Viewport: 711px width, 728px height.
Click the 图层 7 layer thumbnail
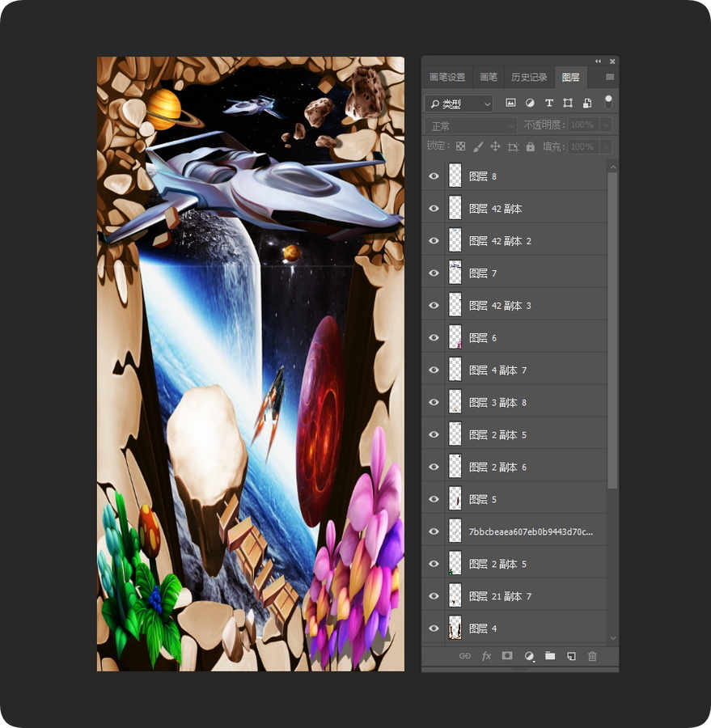pos(455,273)
